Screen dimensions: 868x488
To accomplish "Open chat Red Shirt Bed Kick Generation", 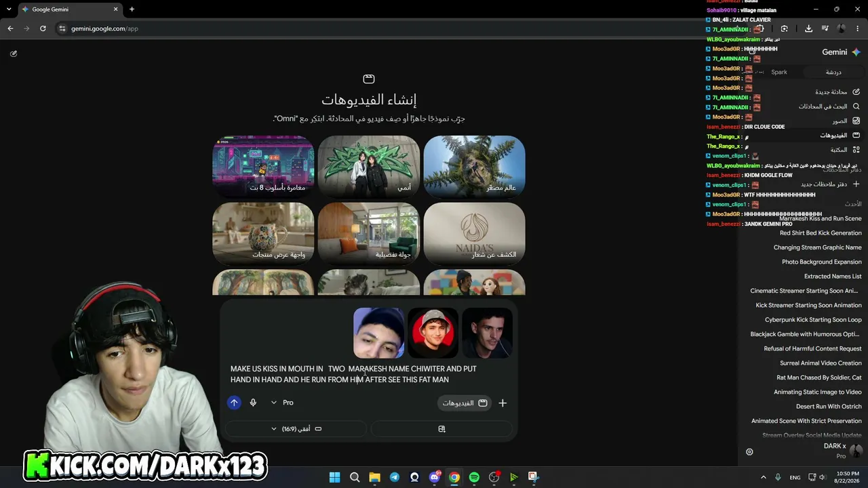I will [821, 233].
